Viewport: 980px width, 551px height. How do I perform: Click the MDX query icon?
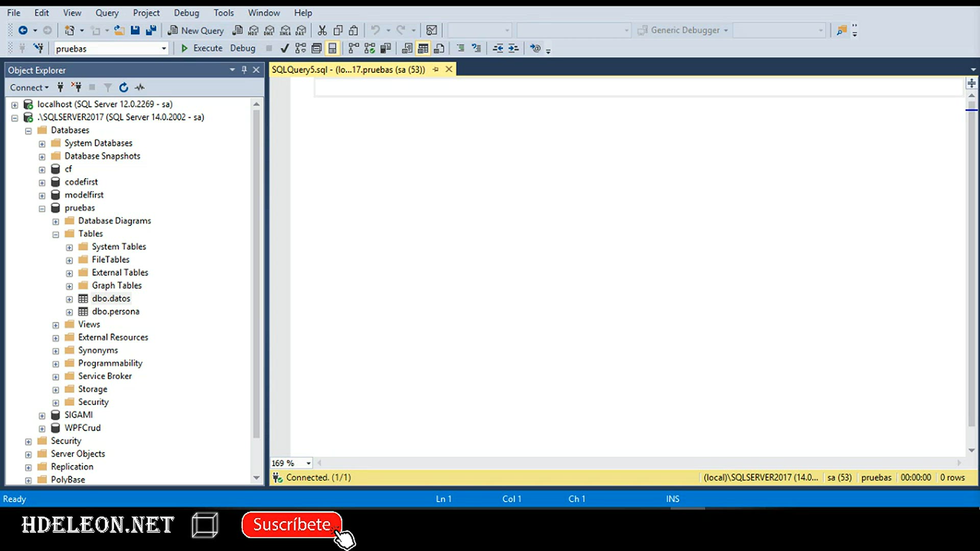pos(253,31)
